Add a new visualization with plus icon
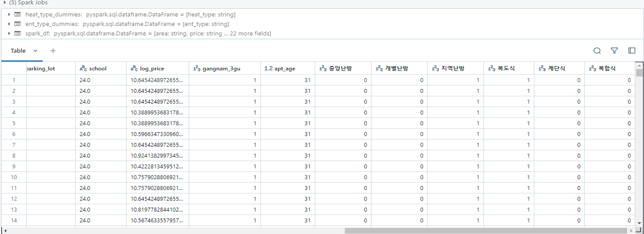This screenshot has height=234, width=644. [x=53, y=51]
